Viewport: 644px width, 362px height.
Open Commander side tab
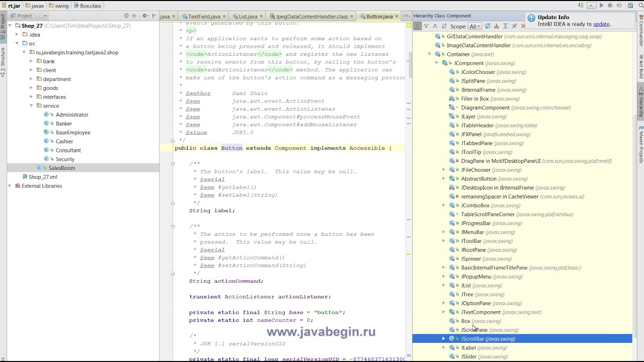coord(641,31)
